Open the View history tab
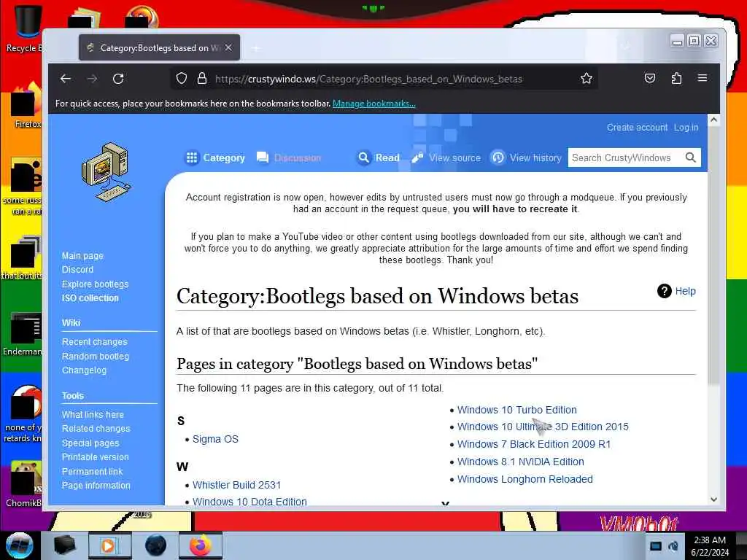 pos(527,157)
